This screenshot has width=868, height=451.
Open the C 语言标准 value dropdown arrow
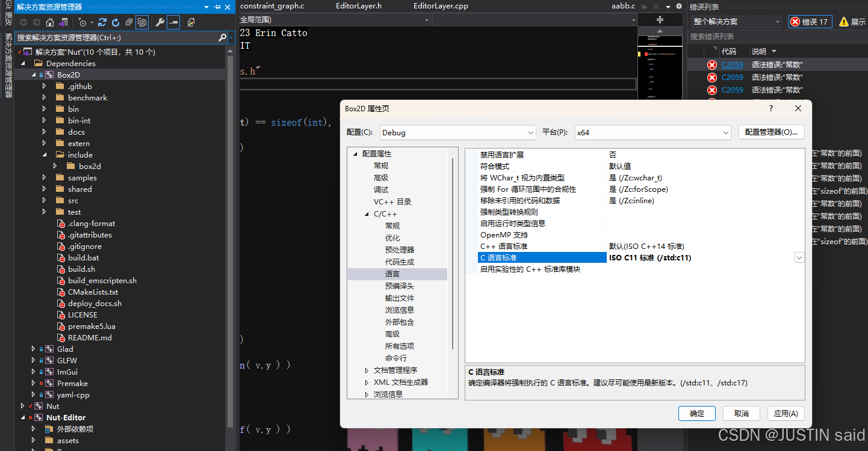(x=799, y=258)
